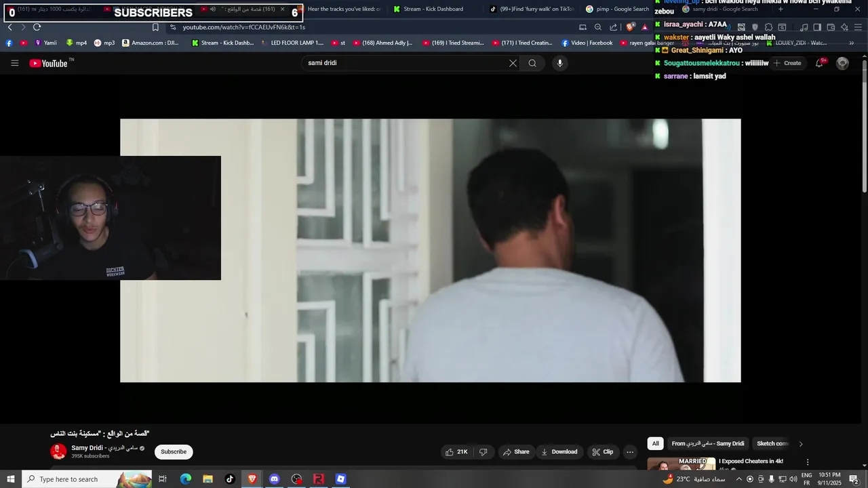868x488 pixels.
Task: Download the video
Action: tap(559, 452)
